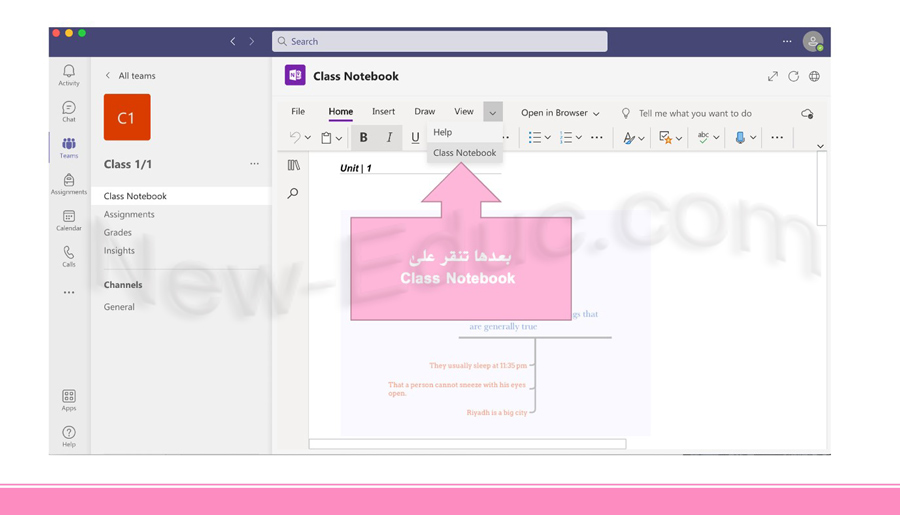Open the Activity feed bell icon
900x515 pixels.
pyautogui.click(x=69, y=71)
